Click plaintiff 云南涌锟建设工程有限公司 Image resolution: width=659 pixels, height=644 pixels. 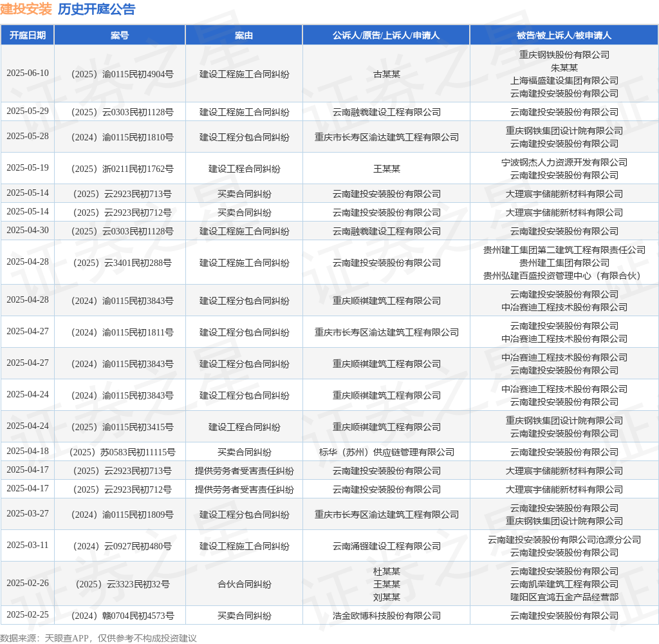point(386,546)
